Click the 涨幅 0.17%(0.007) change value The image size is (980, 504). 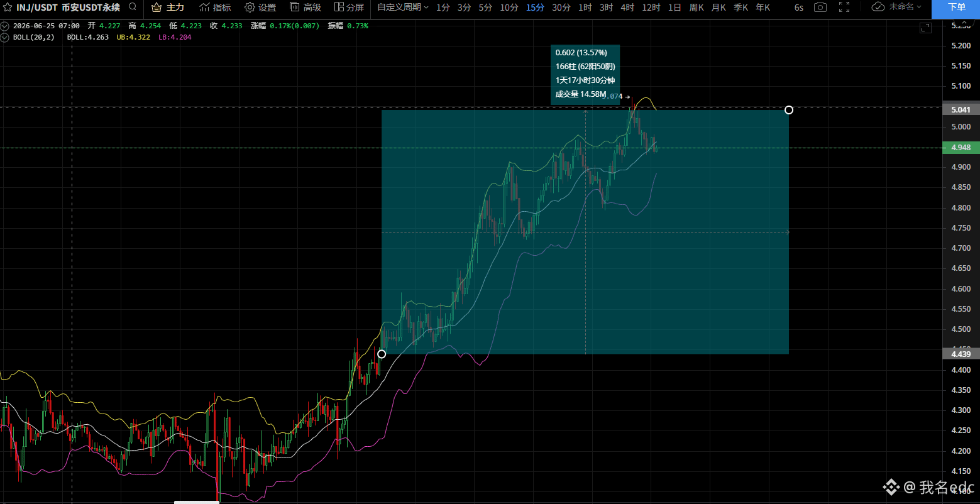284,26
